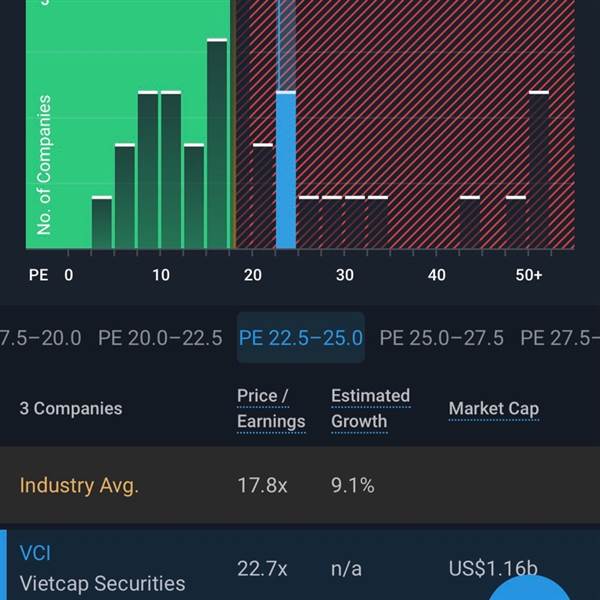The height and width of the screenshot is (600, 600).
Task: Tap the Vietcap Securities company name
Action: point(102,583)
